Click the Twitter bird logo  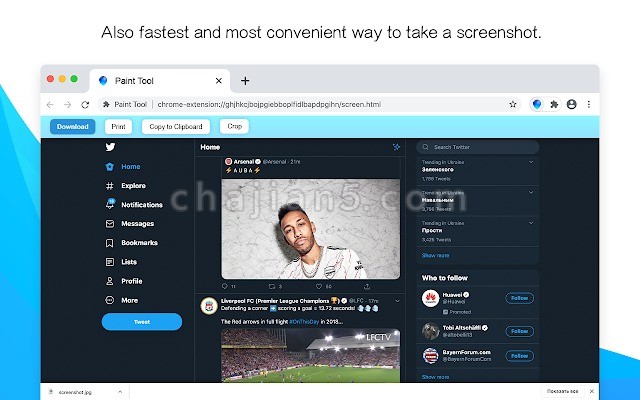coord(110,147)
